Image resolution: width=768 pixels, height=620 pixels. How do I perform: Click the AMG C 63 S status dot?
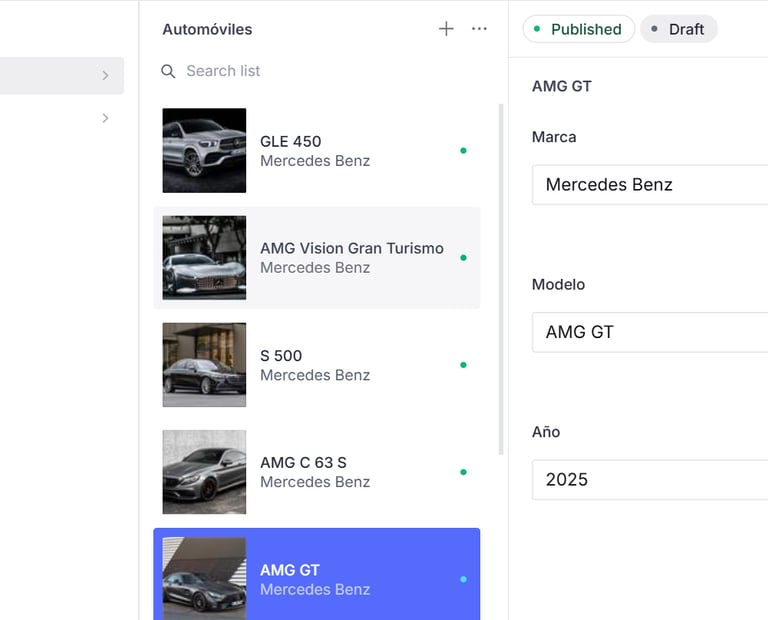[x=463, y=472]
